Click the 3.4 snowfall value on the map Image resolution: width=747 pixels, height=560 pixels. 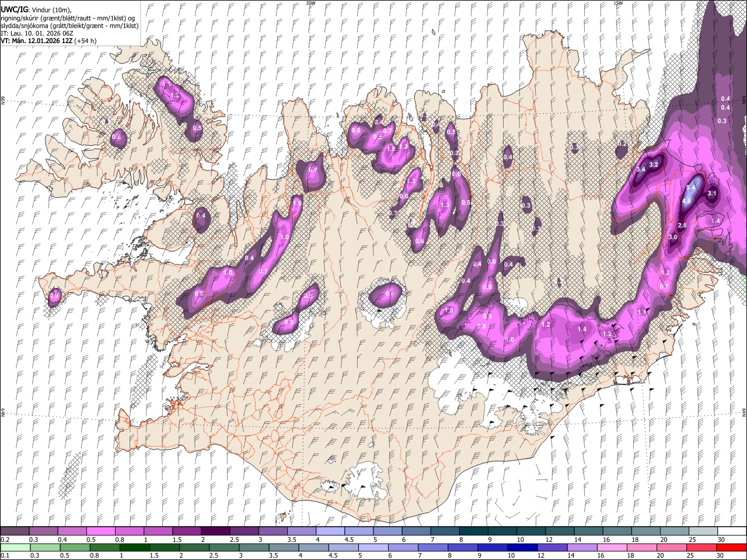(x=641, y=169)
